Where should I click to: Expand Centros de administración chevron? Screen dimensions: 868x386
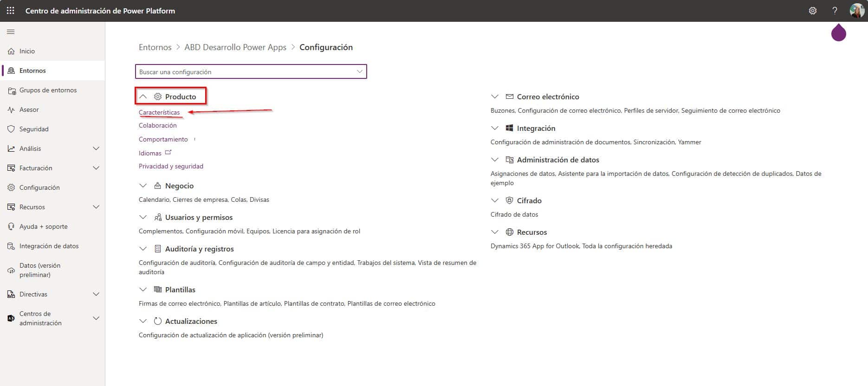[x=96, y=318]
